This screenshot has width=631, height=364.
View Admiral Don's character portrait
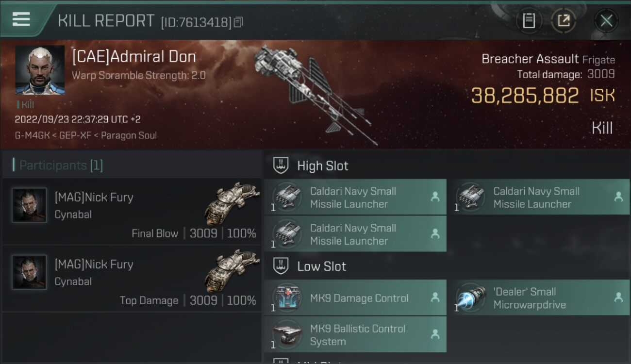point(40,70)
